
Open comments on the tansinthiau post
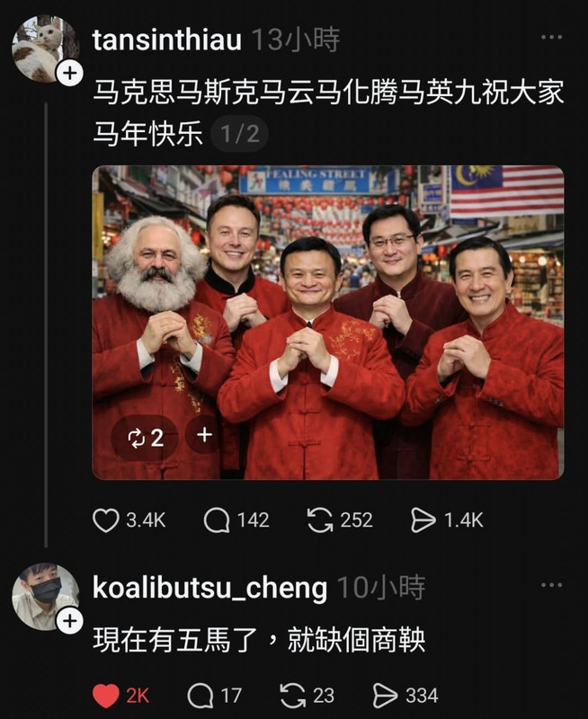pos(217,520)
